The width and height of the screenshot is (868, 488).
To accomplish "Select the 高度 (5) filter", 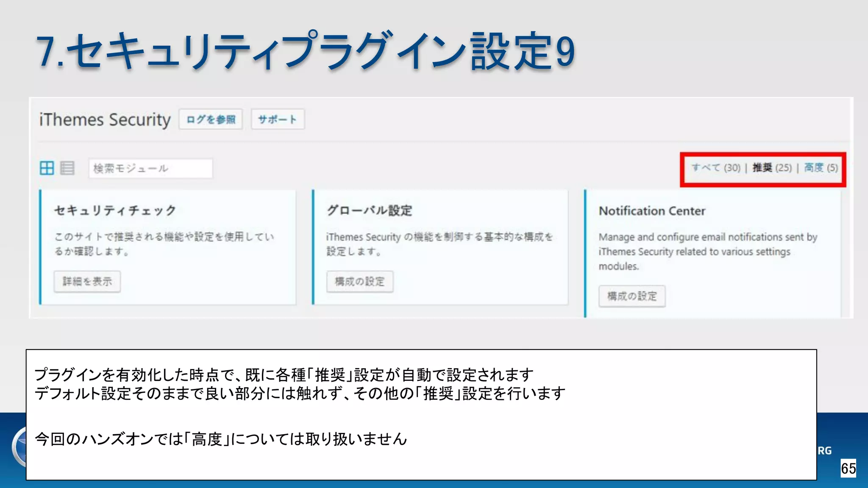I will pos(821,168).
